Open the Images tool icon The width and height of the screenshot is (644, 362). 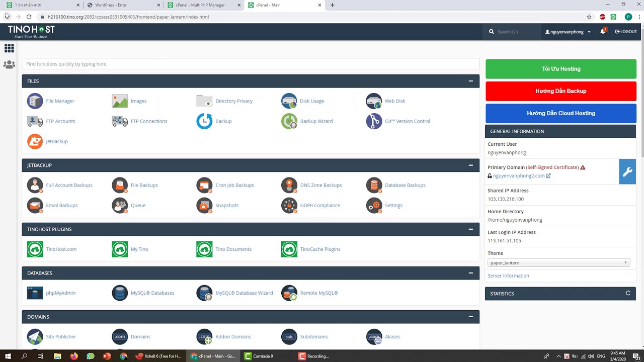120,101
